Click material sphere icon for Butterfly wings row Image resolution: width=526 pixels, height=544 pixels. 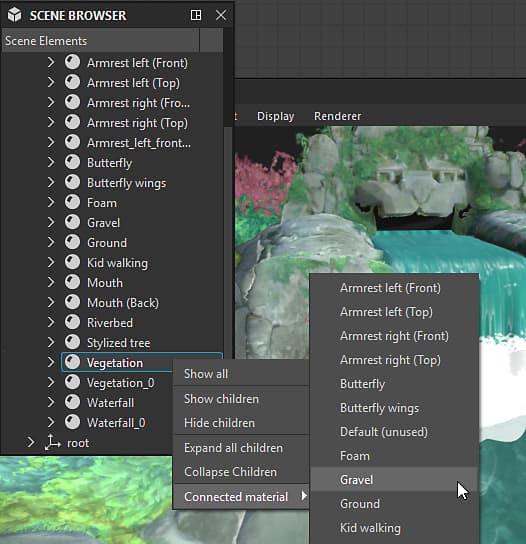coord(72,182)
